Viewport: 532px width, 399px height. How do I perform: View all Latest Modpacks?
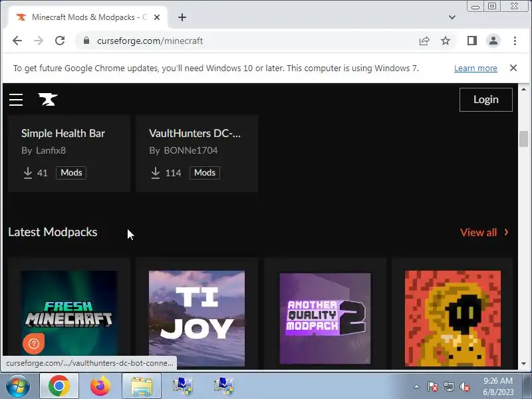[x=485, y=232]
